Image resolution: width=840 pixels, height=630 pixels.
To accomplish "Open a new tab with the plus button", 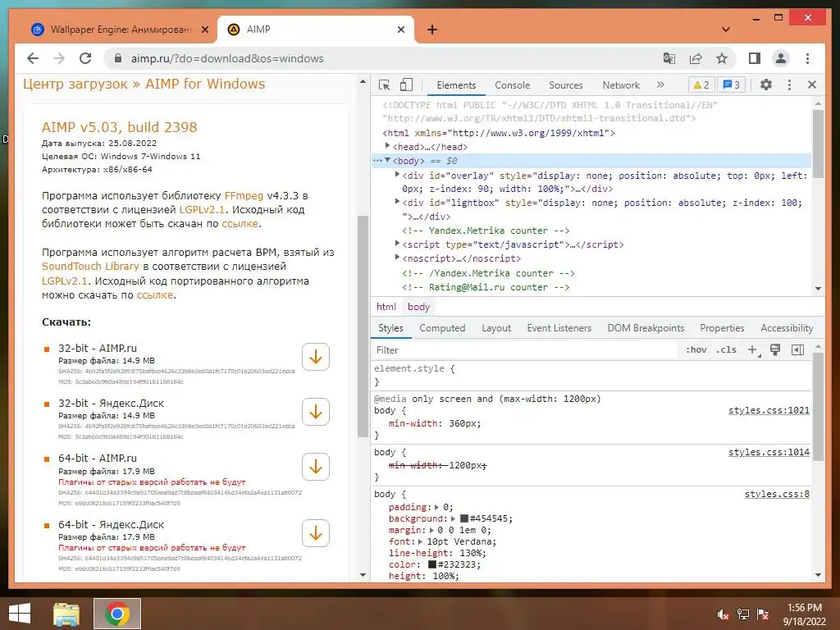I will (x=432, y=30).
